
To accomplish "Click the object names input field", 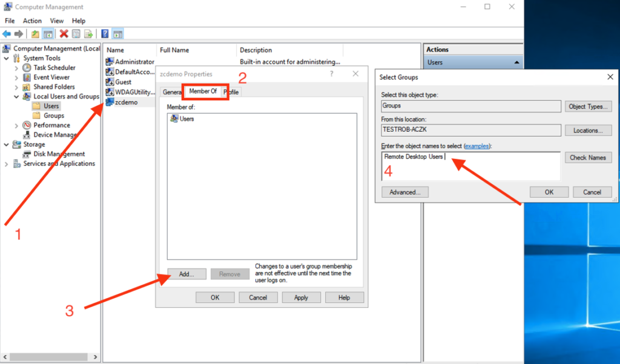I will pos(471,166).
